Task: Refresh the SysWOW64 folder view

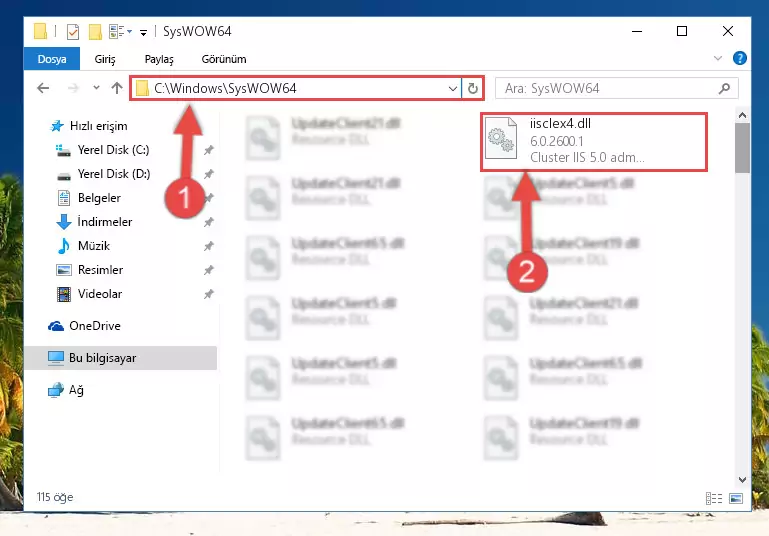Action: point(472,89)
